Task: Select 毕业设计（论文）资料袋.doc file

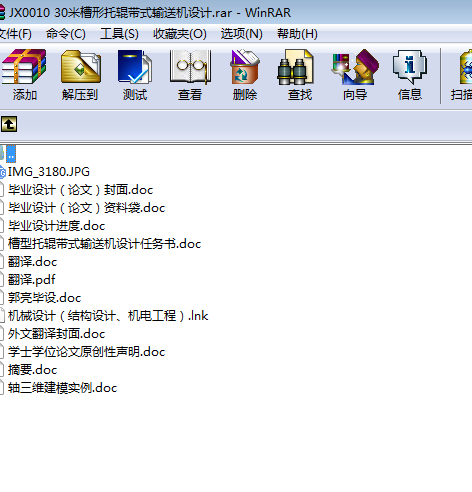Action: [87, 208]
